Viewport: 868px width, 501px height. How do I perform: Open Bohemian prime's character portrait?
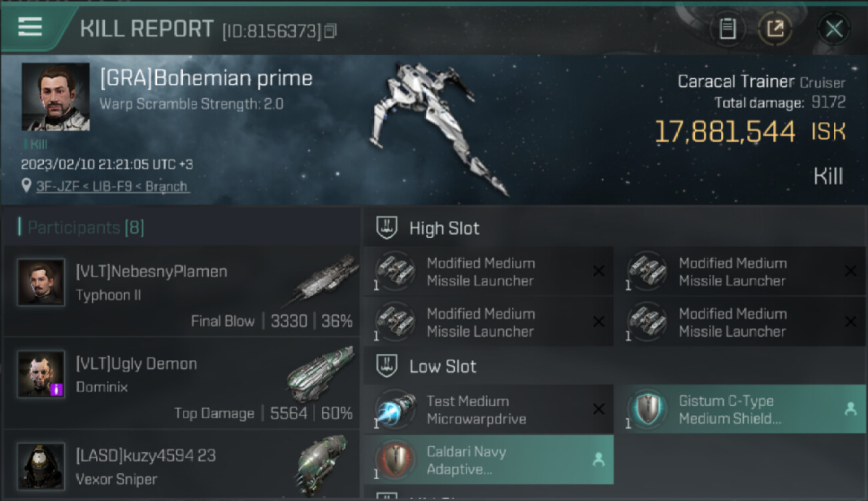coord(55,97)
